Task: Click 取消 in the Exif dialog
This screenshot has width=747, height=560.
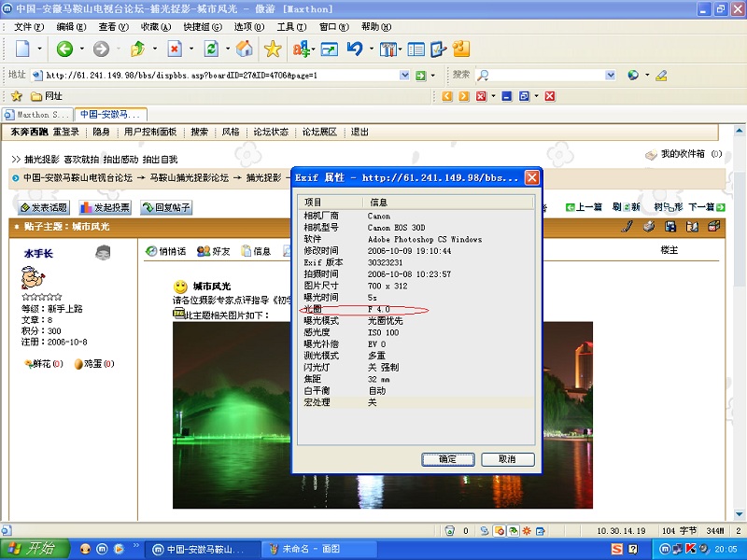Action: coord(506,459)
